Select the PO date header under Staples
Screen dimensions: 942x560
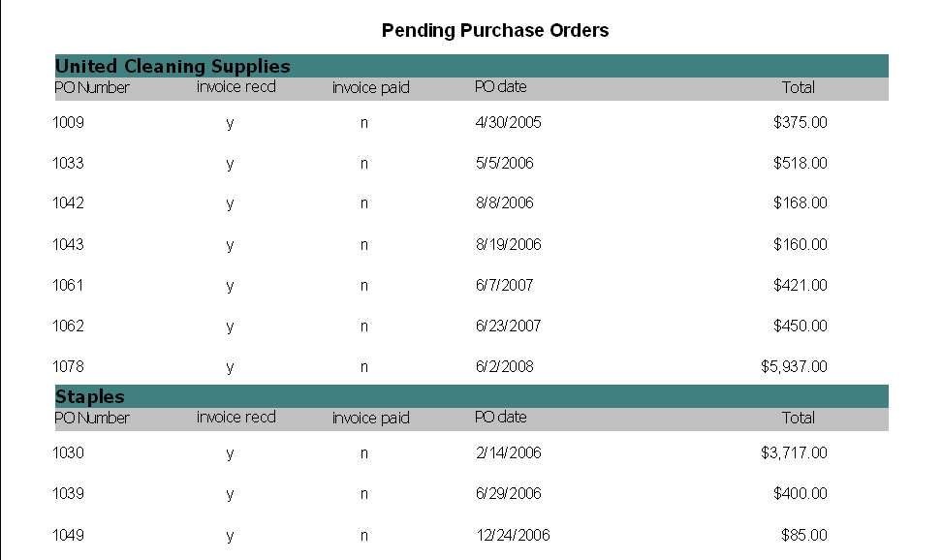[x=500, y=418]
